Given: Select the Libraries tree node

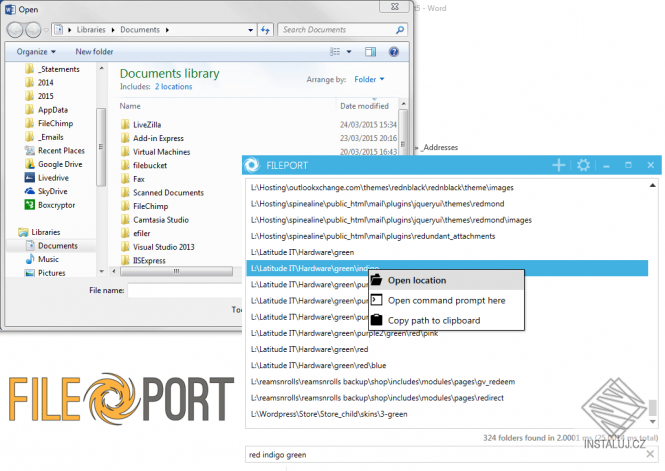Looking at the screenshot, I should pyautogui.click(x=39, y=232).
